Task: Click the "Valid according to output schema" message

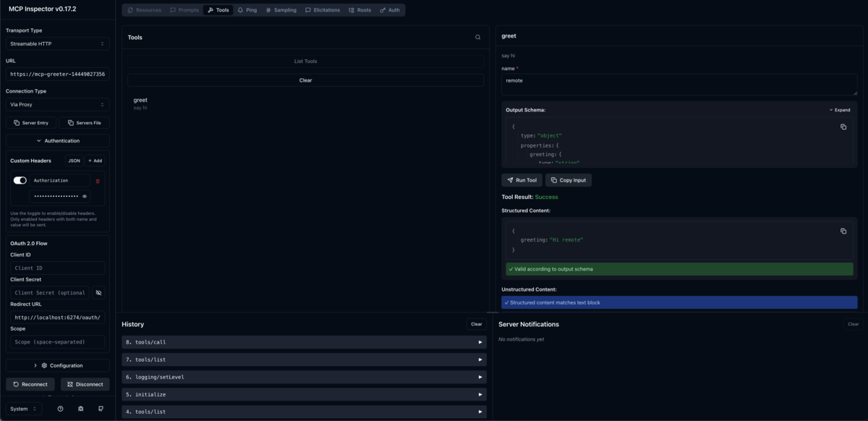Action: pyautogui.click(x=679, y=269)
